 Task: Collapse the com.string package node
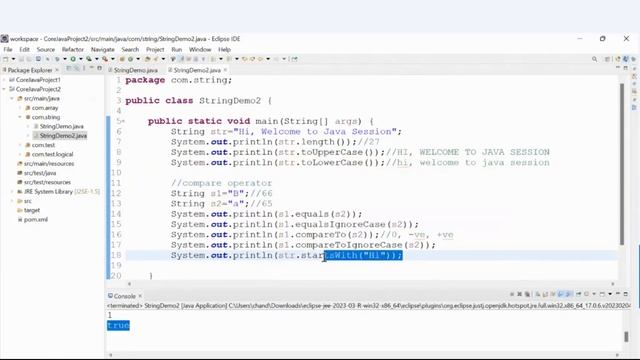(x=20, y=117)
